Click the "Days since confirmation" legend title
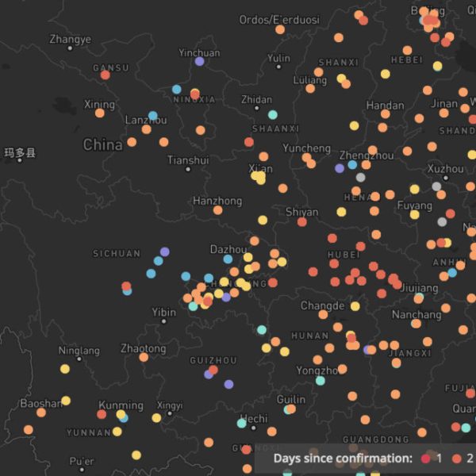 click(343, 459)
